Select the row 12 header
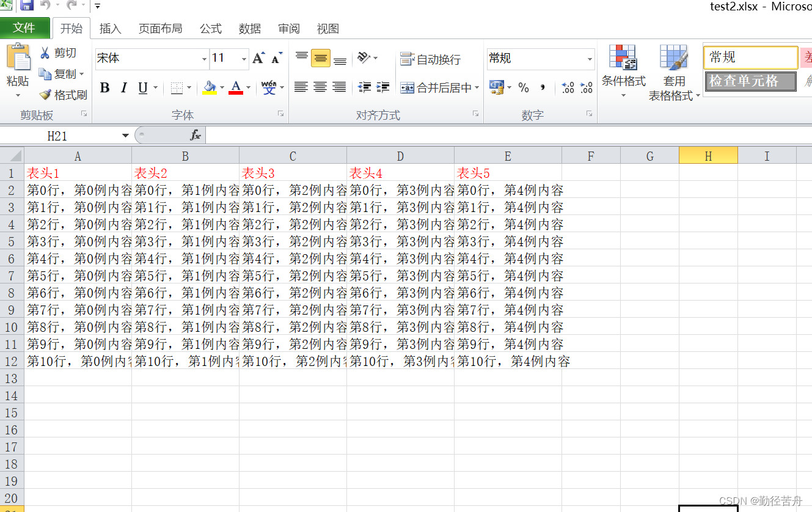 [12, 361]
